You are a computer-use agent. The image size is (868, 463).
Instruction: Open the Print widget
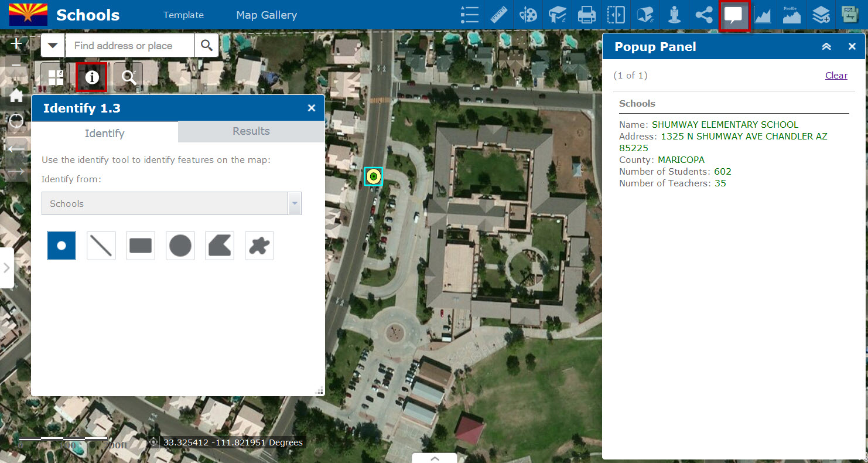click(x=587, y=14)
